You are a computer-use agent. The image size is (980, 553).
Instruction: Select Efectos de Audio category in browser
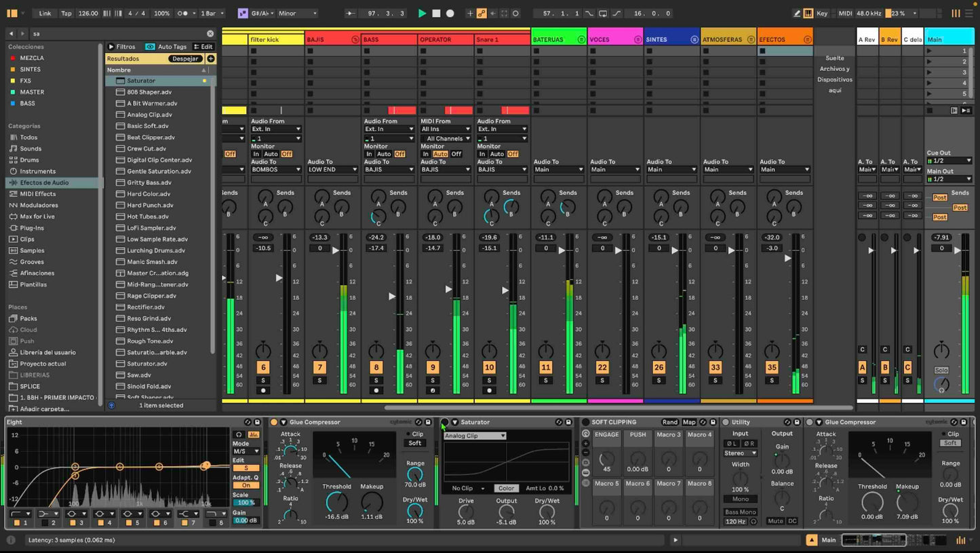pos(44,183)
